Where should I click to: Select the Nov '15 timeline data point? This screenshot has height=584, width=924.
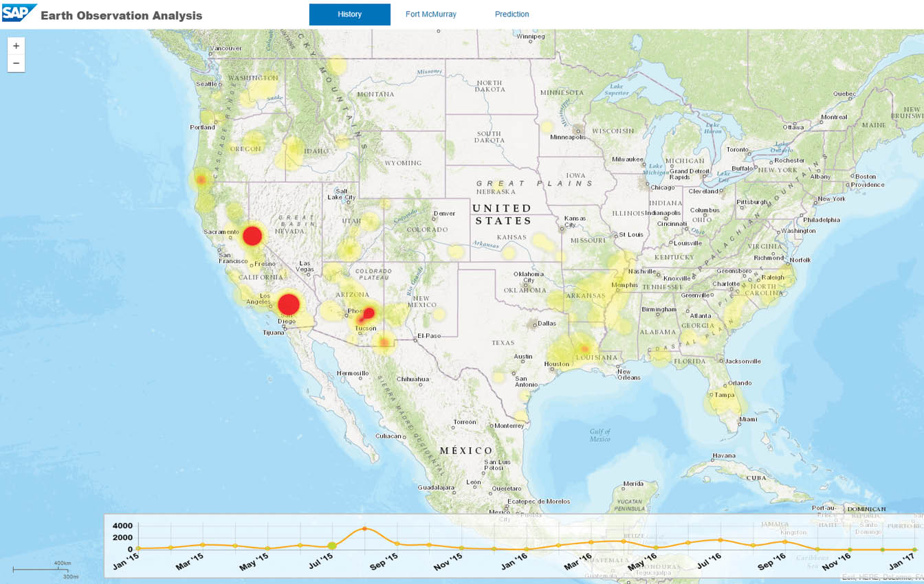coord(461,548)
